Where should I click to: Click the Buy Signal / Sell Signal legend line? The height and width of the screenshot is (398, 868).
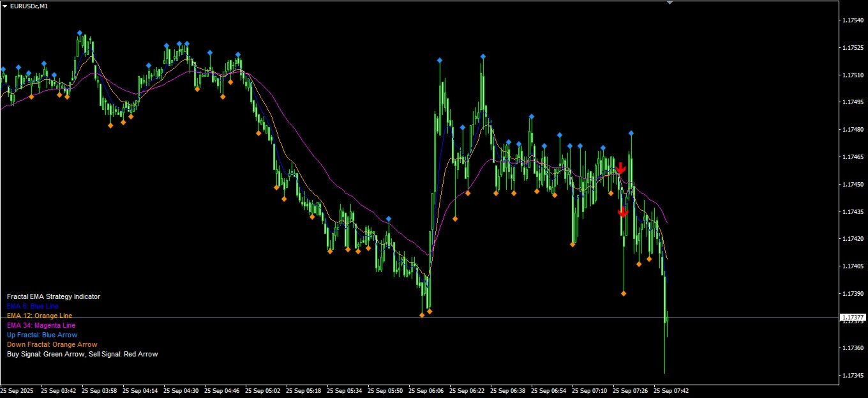tap(82, 354)
